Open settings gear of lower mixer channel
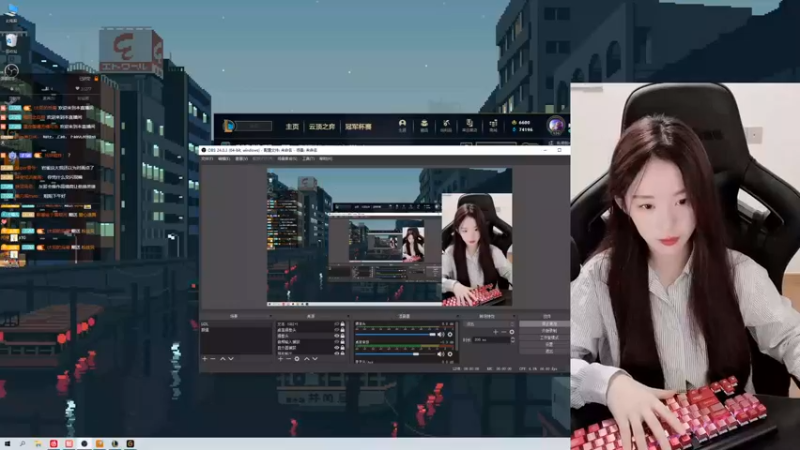Image resolution: width=800 pixels, height=450 pixels. point(450,354)
